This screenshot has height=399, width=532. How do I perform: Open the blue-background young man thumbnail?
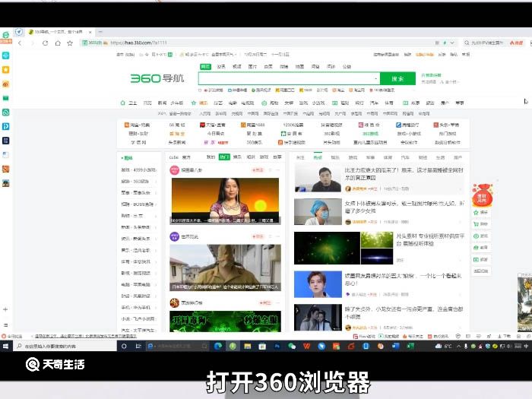pos(318,284)
